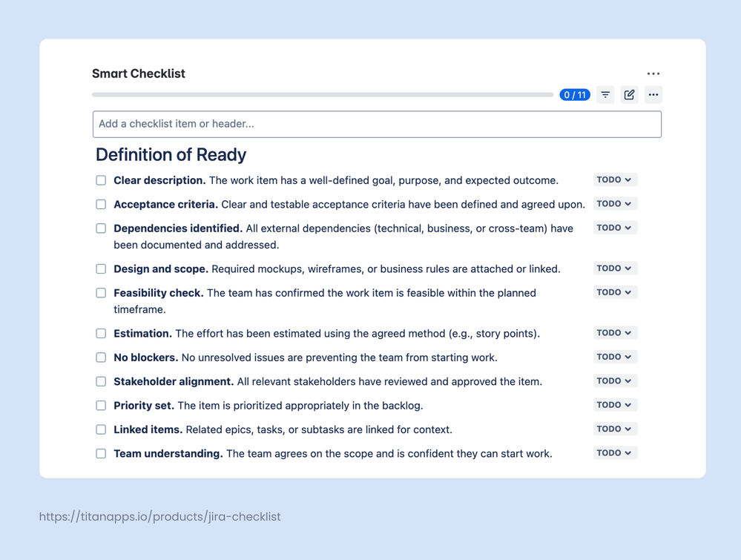This screenshot has width=741, height=560.
Task: Open the Smart Checklist panel ellipsis menu
Action: [x=653, y=73]
